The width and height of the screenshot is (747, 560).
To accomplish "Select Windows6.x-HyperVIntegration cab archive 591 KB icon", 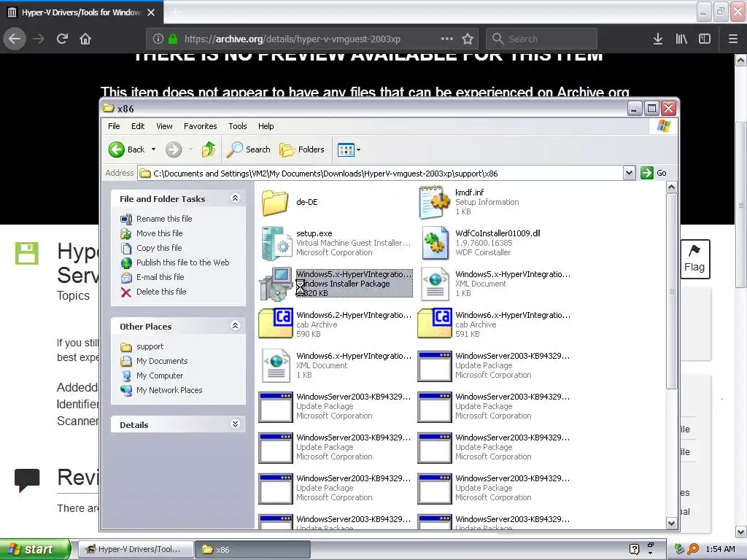I will point(435,324).
